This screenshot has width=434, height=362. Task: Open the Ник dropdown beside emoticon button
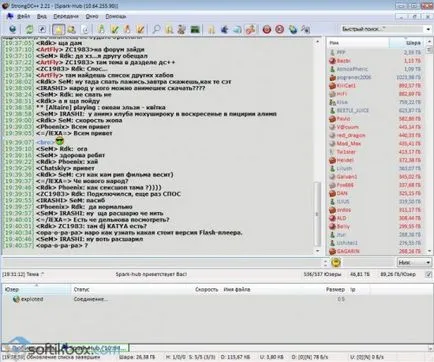point(414,262)
